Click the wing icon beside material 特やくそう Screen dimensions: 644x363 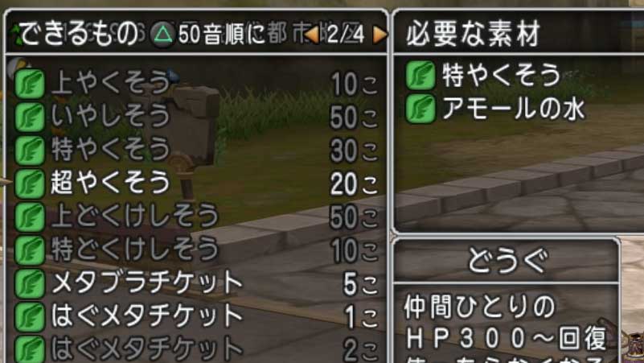coord(420,75)
